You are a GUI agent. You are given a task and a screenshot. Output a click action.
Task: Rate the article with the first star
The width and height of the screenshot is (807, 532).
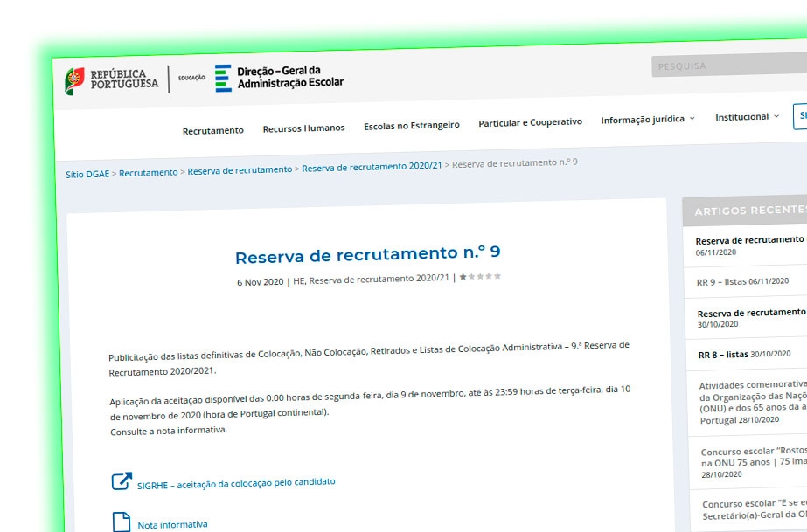(x=461, y=279)
